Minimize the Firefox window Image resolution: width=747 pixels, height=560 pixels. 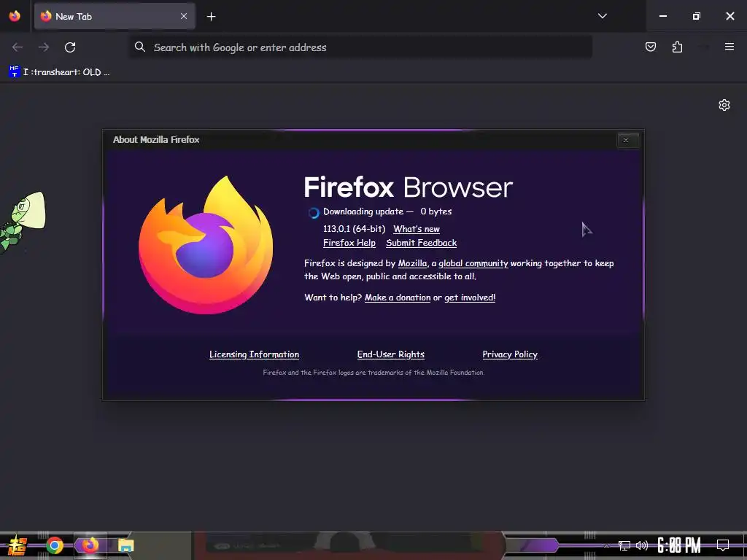point(662,16)
